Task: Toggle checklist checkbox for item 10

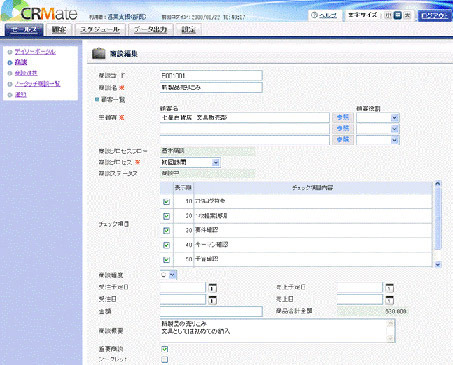Action: coord(166,202)
